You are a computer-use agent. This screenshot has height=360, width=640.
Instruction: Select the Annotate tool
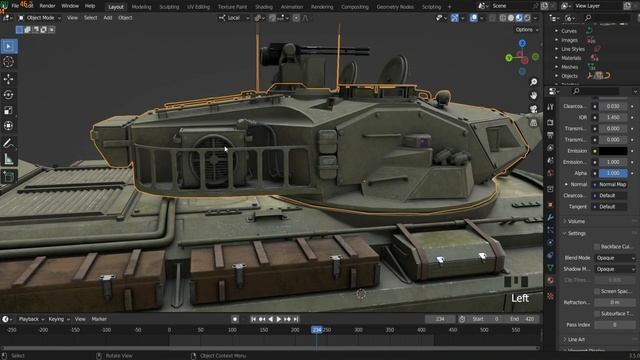9,143
